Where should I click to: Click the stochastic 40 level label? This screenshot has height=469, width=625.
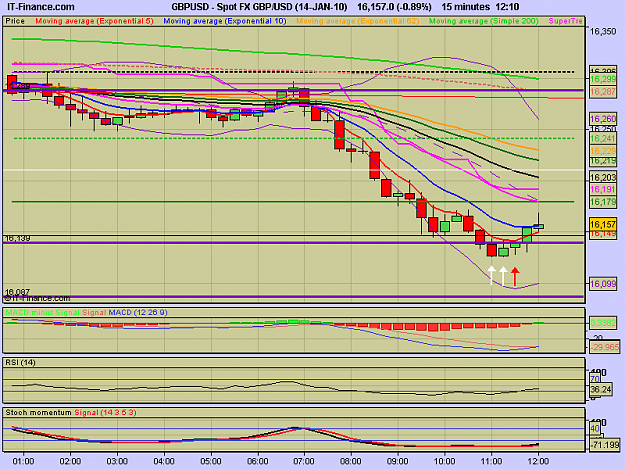595,429
